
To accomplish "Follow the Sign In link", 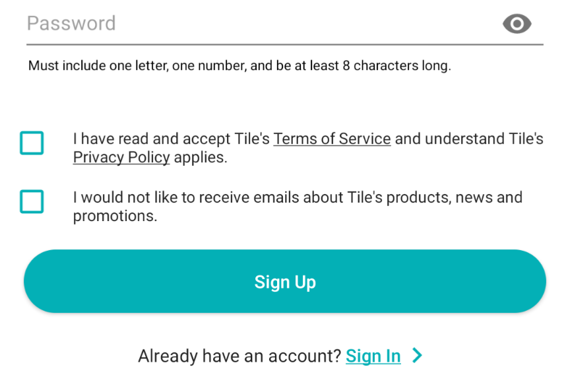I will 373,356.
